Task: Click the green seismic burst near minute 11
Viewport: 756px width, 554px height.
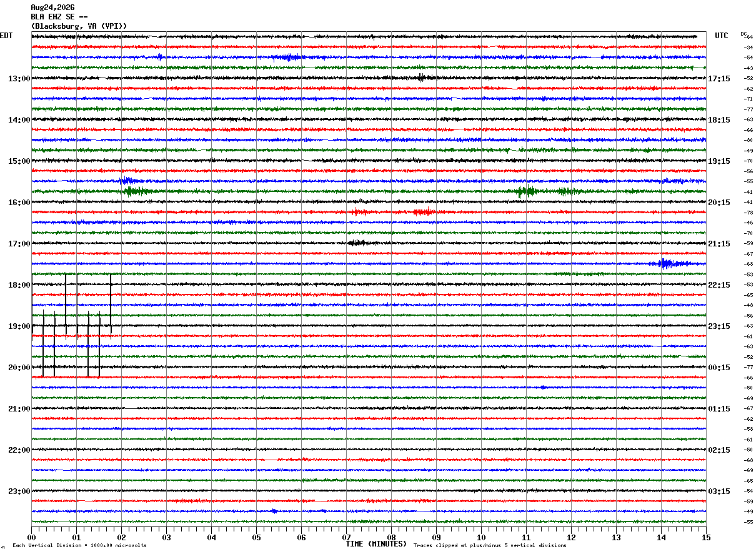Action: coord(528,191)
